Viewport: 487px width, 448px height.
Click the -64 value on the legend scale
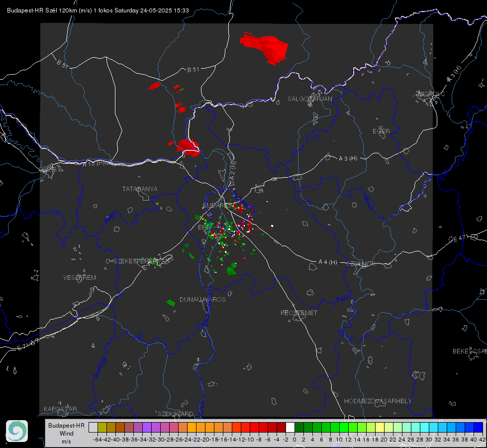[97, 440]
